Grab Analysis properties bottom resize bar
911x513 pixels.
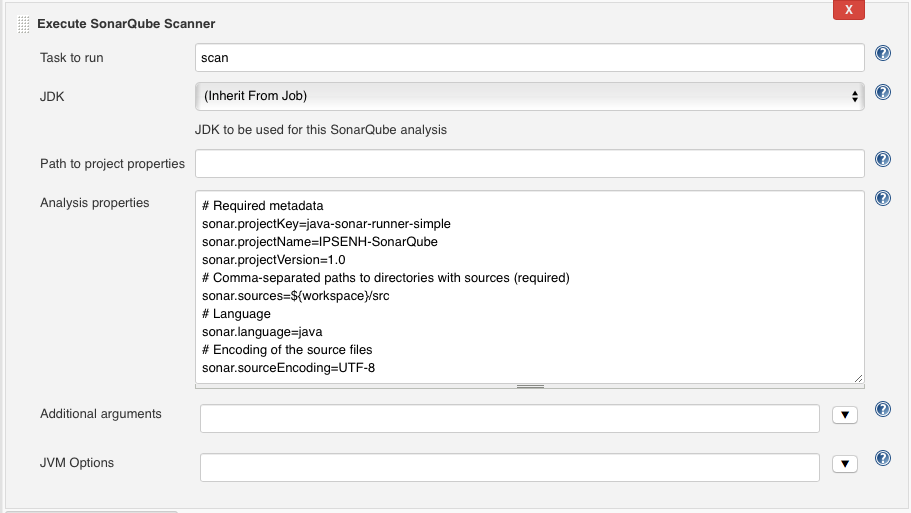530,386
